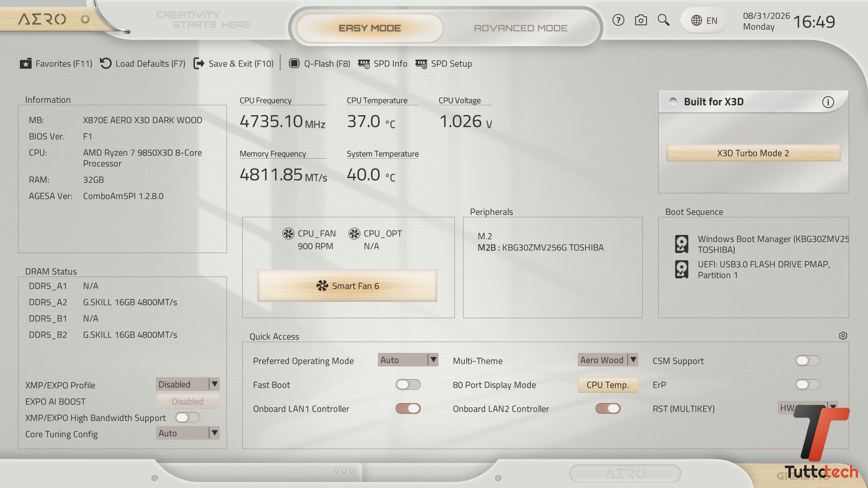Image resolution: width=868 pixels, height=488 pixels.
Task: Click System Temperature 40.0 value
Action: click(x=371, y=175)
